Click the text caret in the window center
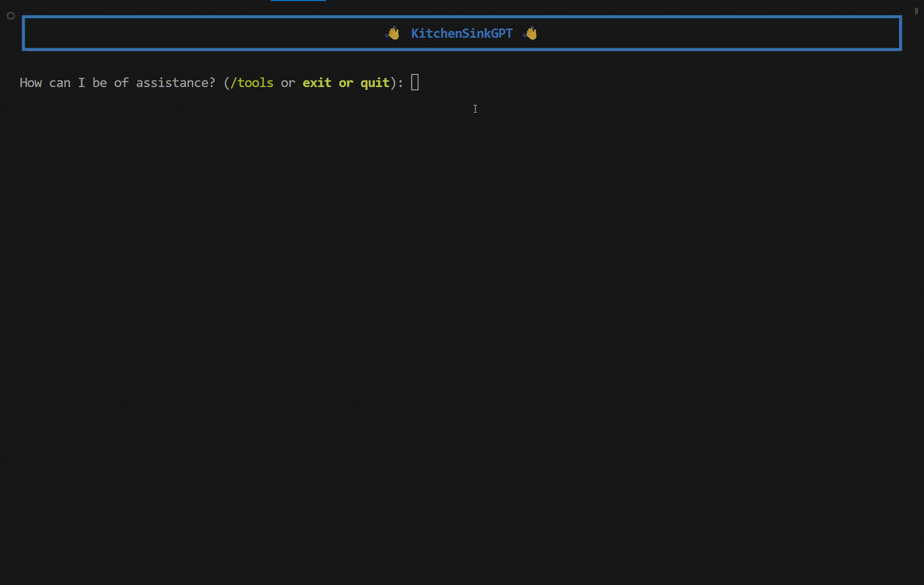 475,109
